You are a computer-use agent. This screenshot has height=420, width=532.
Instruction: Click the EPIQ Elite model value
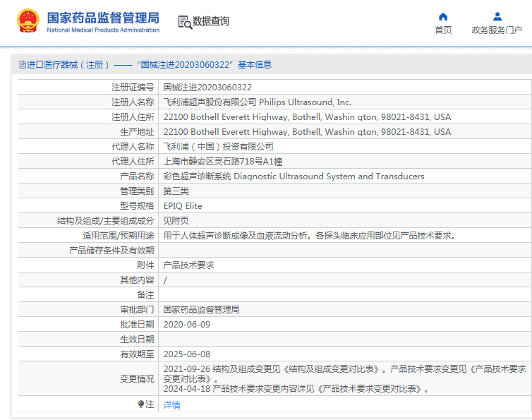183,206
